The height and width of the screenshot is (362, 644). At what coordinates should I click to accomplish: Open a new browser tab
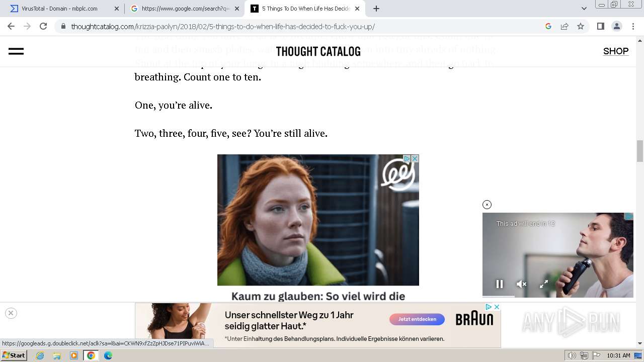376,9
